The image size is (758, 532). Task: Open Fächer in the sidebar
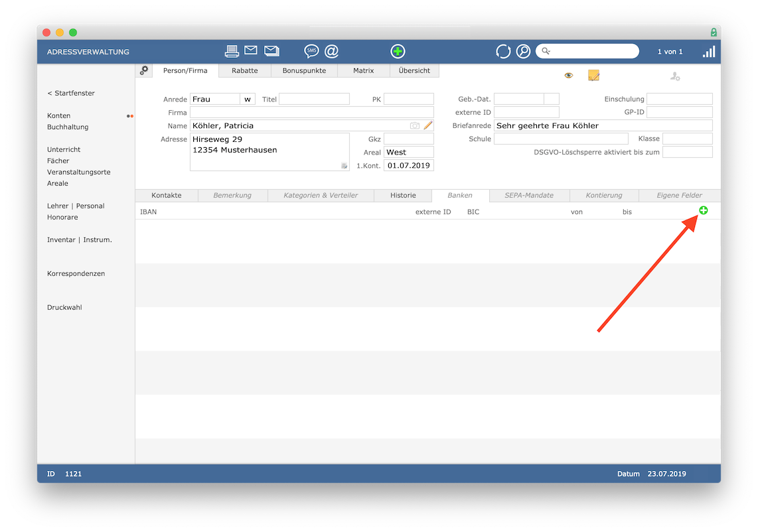58,161
